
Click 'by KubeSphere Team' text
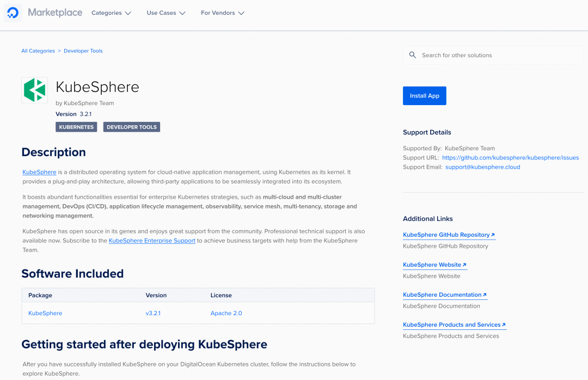tap(85, 103)
